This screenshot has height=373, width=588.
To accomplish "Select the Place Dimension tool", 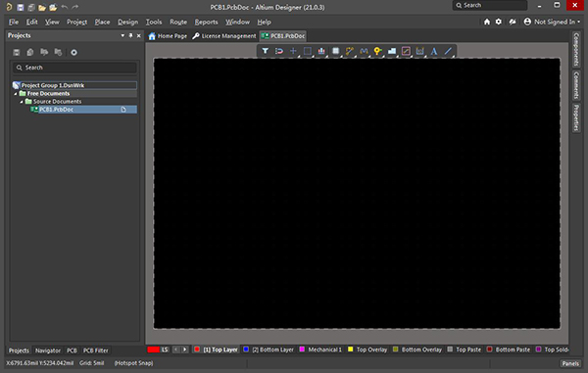I will [x=420, y=51].
